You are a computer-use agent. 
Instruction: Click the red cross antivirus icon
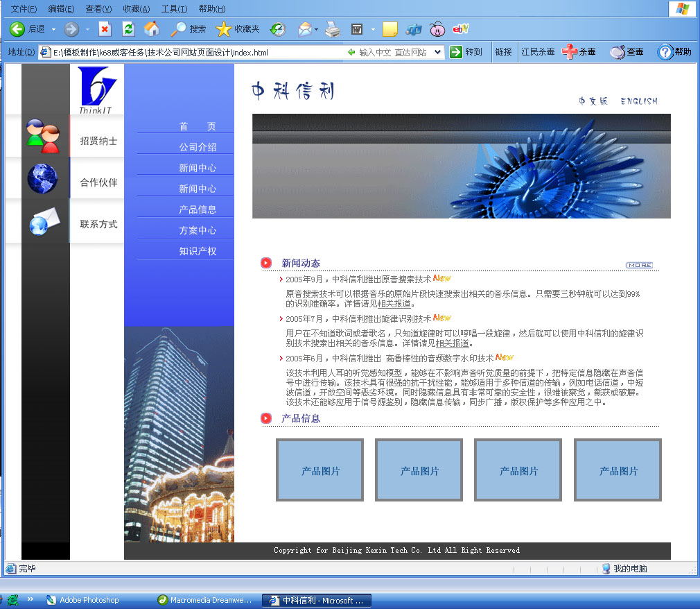569,52
